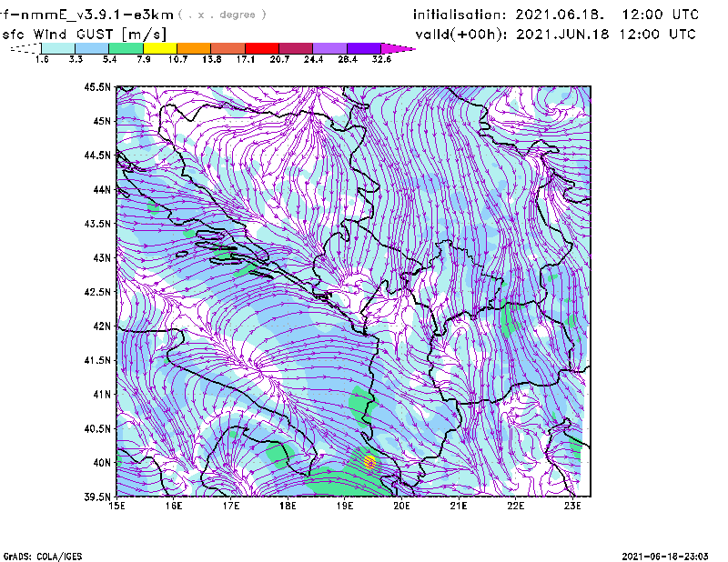Click the 'GrADS: COLA/IGES' credit text

[43, 557]
